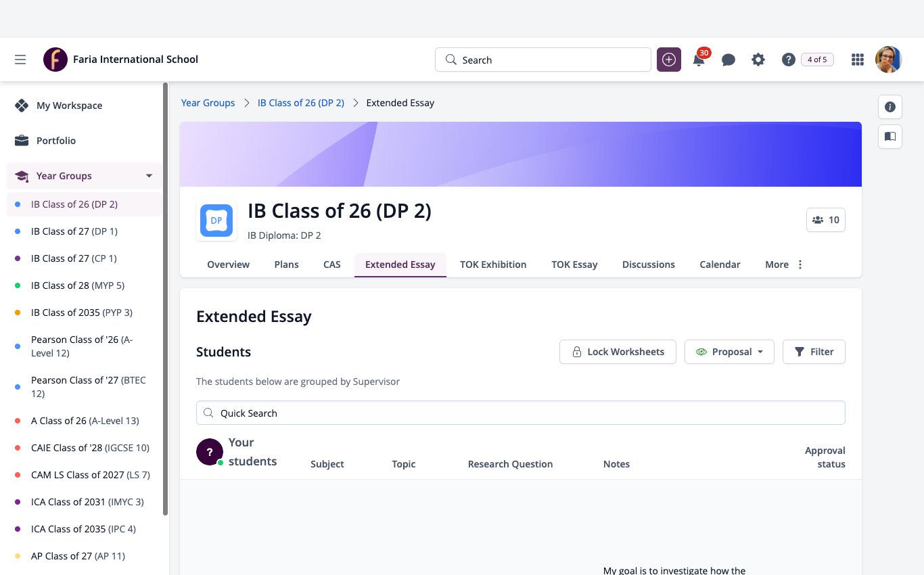This screenshot has height=575, width=924.
Task: Toggle the Proposal visibility dropdown
Action: [x=729, y=352]
